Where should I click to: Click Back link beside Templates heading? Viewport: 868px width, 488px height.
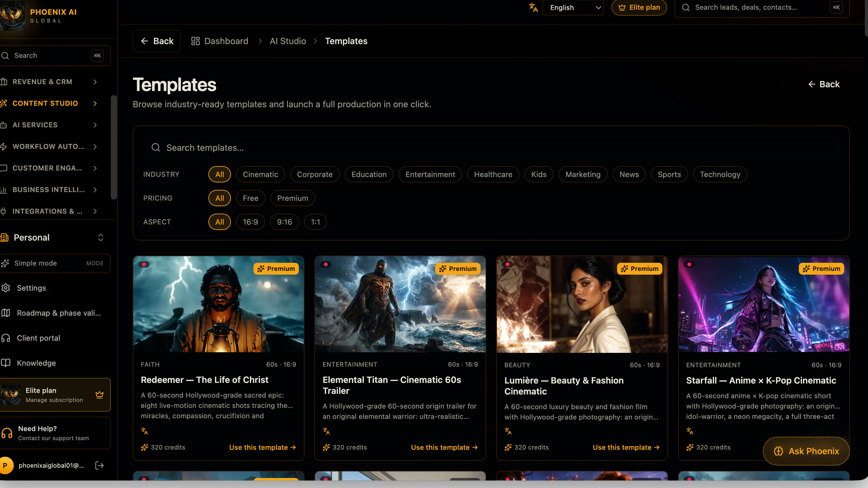coord(824,84)
